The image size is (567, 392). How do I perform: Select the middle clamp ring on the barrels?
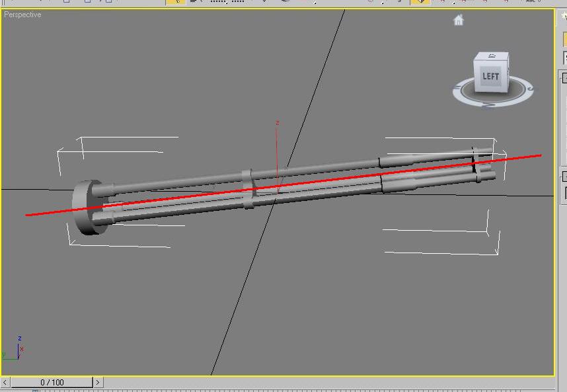248,189
